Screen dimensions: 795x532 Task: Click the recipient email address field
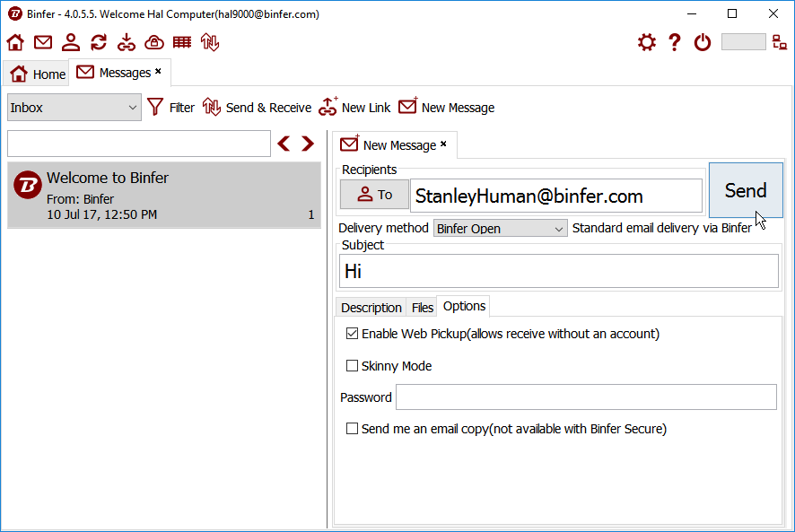pyautogui.click(x=556, y=196)
